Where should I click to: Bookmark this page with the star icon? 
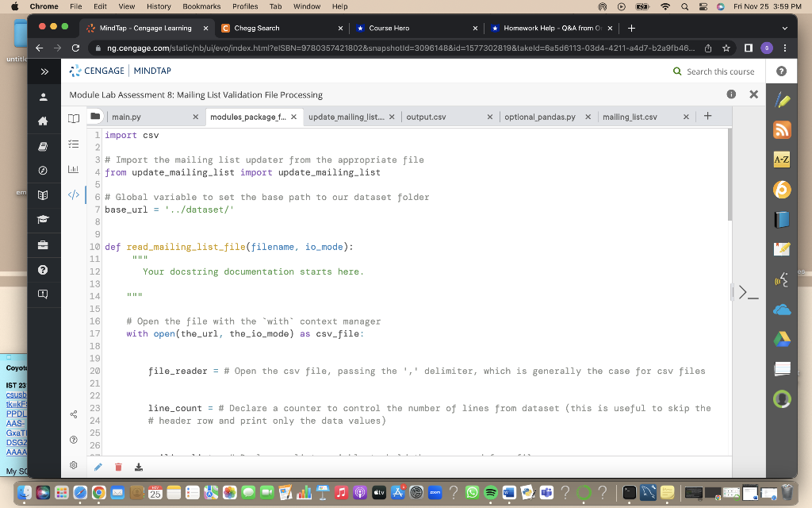point(726,48)
